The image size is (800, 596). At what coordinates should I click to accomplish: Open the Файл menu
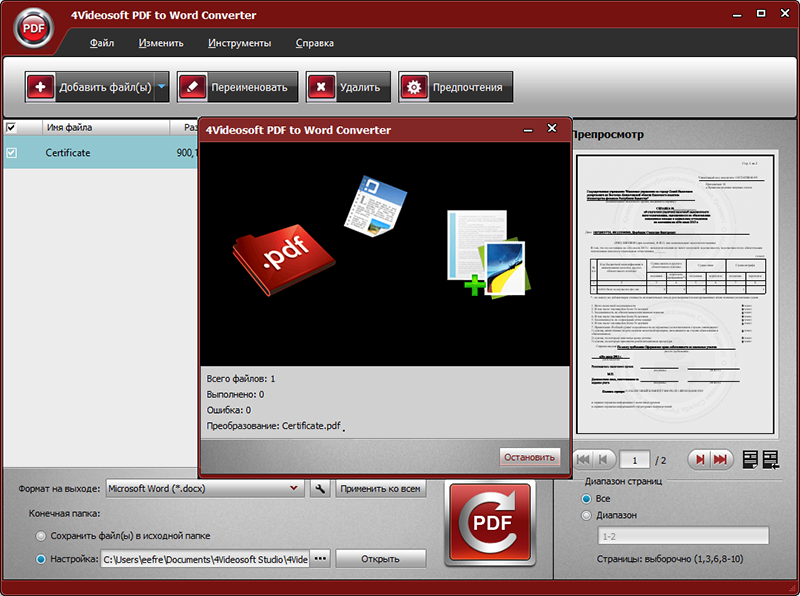(x=102, y=43)
